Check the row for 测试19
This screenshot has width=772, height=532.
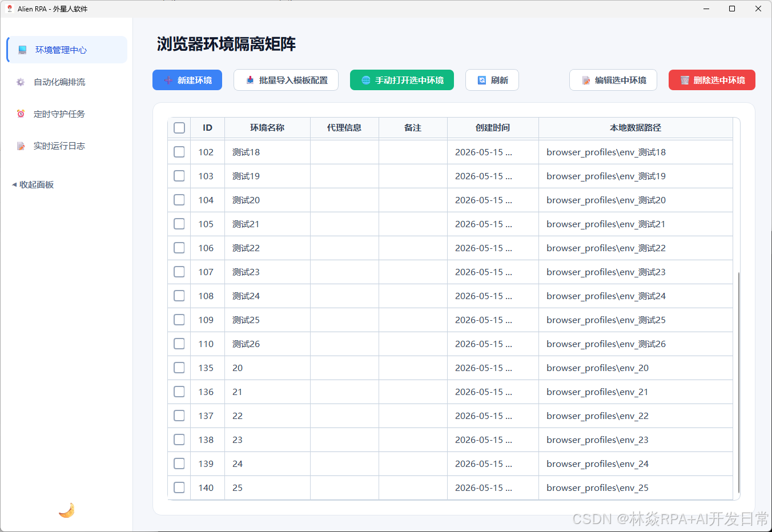[x=179, y=176]
